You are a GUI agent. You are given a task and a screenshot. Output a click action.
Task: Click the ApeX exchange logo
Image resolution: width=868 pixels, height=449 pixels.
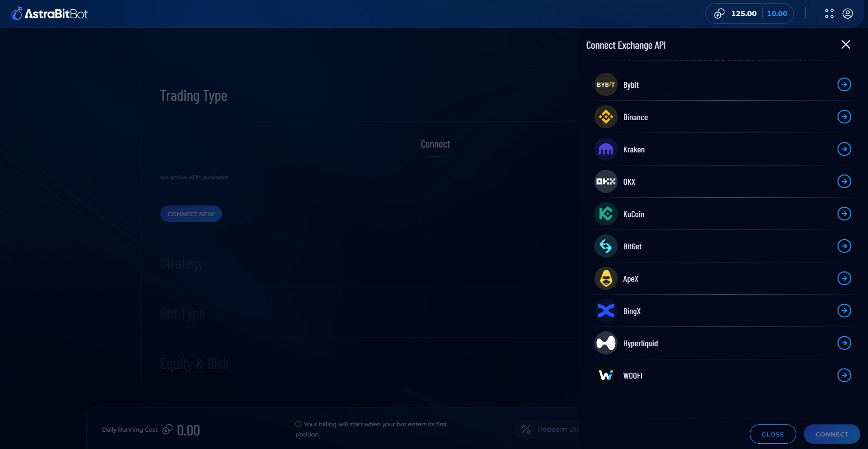[x=606, y=278]
